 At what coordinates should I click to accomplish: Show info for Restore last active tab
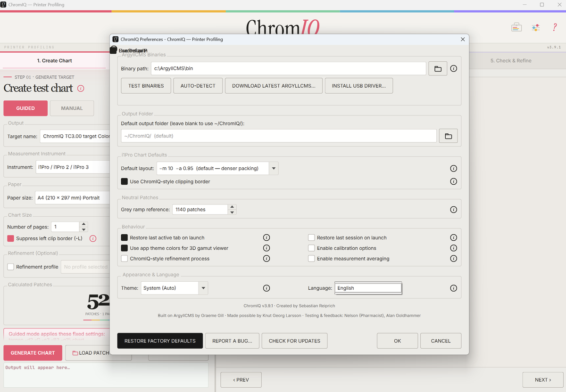pos(266,238)
